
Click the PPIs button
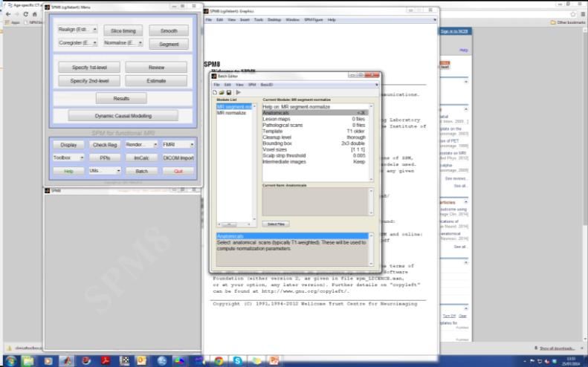[x=105, y=157]
